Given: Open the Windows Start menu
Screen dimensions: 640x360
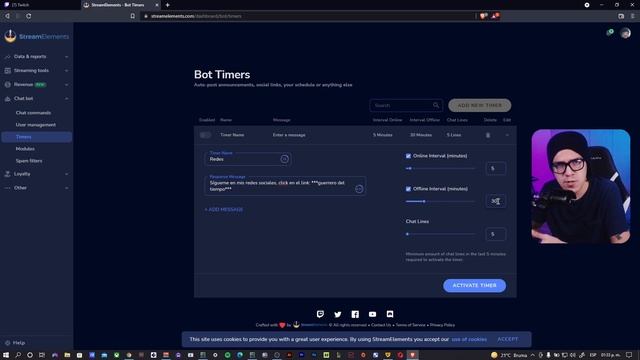Looking at the screenshot, I should (x=6, y=355).
